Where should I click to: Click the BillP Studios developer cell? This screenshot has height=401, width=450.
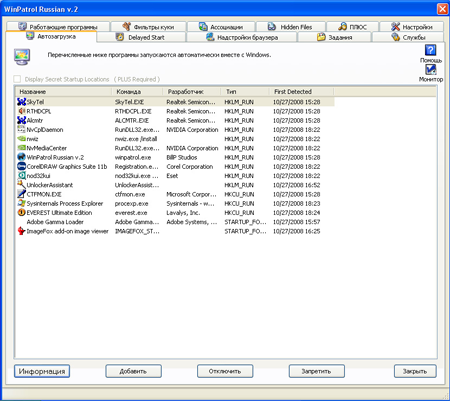[182, 157]
